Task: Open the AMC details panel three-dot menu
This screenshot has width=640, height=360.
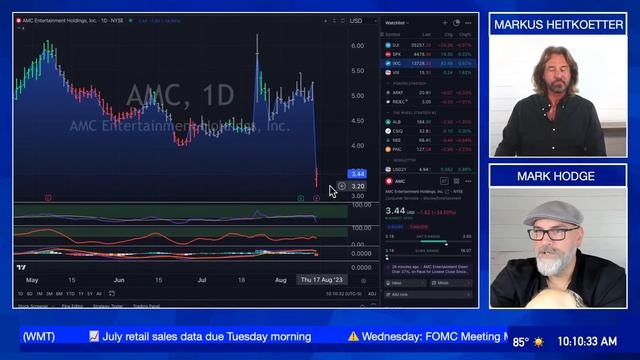Action: pyautogui.click(x=468, y=181)
